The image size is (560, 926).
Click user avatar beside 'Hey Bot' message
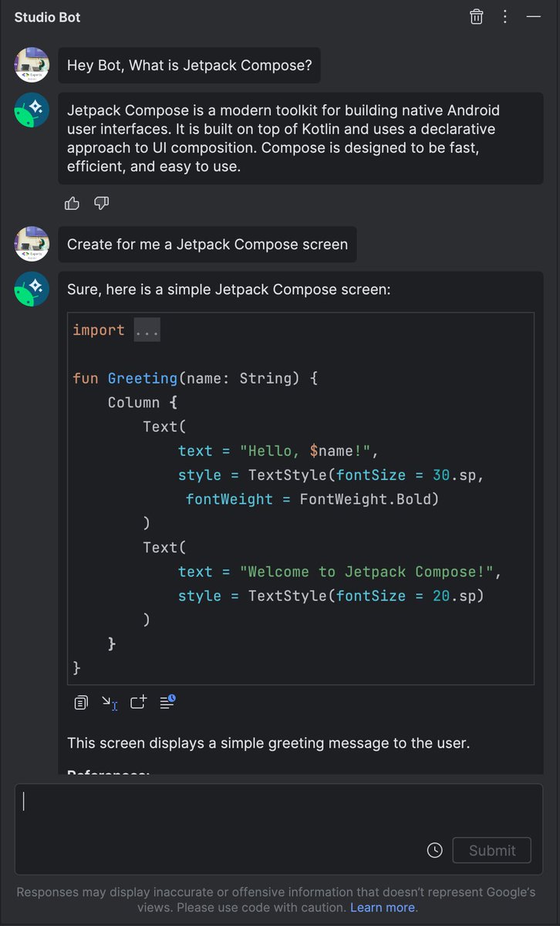(32, 65)
